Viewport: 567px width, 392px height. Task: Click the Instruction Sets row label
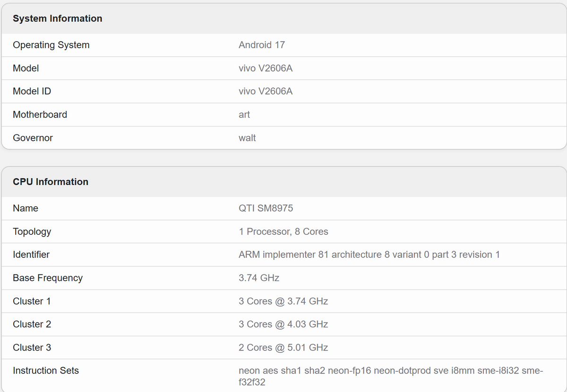pyautogui.click(x=46, y=371)
